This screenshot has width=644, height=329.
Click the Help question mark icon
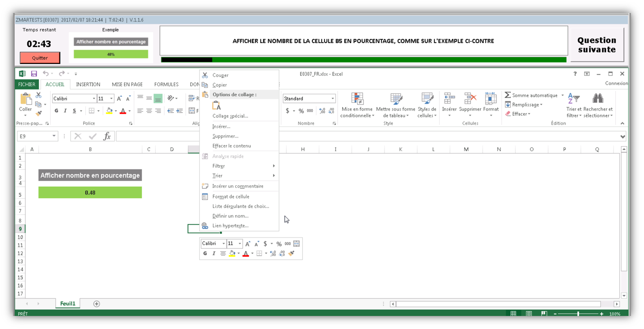click(575, 74)
